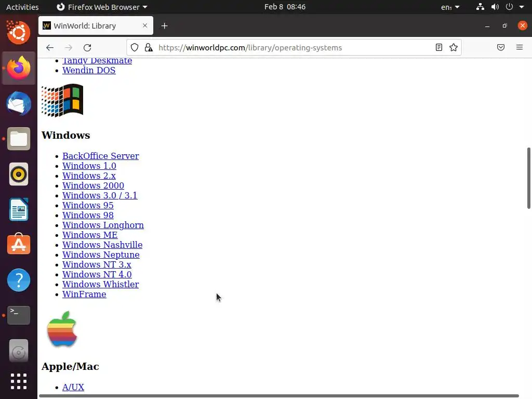Save page to Pocket icon
532x399 pixels.
pyautogui.click(x=501, y=47)
